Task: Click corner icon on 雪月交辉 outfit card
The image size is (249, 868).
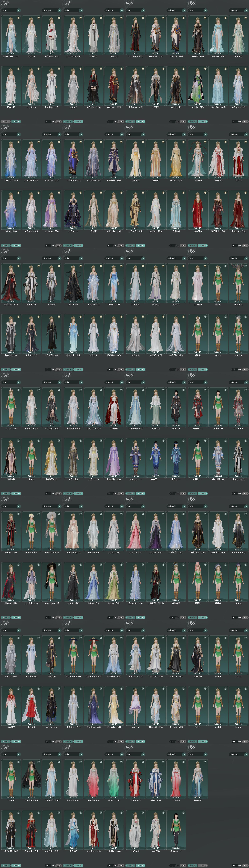Action: click(81, 813)
